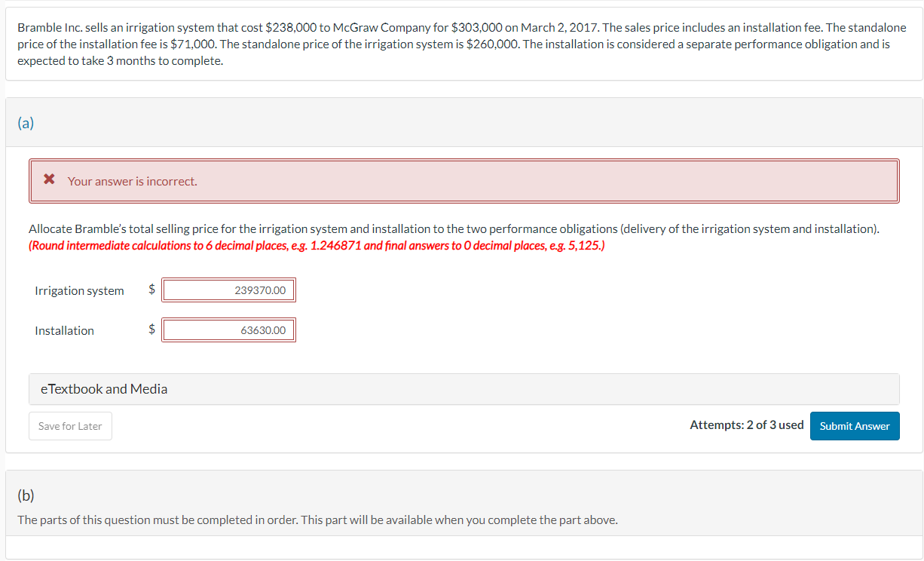Click the 'Installation' row label
924x561 pixels.
point(65,330)
